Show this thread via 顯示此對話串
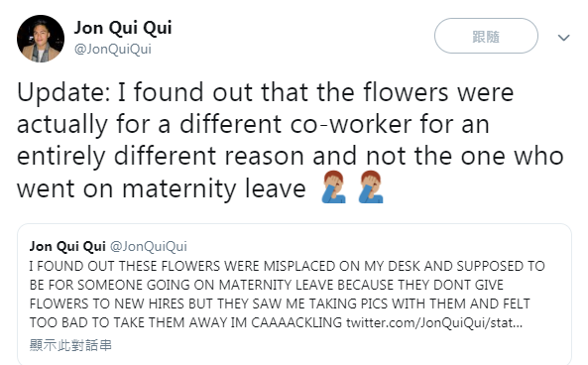This screenshot has width=588, height=365. [70, 345]
